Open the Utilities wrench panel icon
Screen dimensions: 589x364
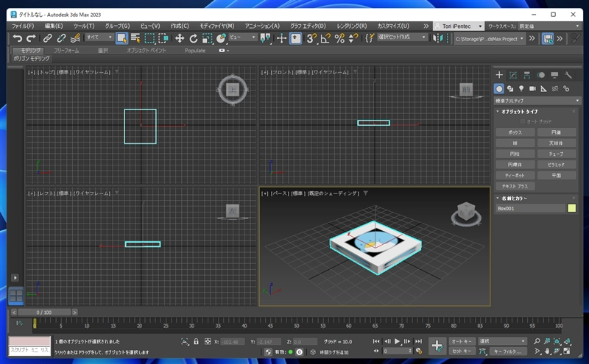(568, 75)
